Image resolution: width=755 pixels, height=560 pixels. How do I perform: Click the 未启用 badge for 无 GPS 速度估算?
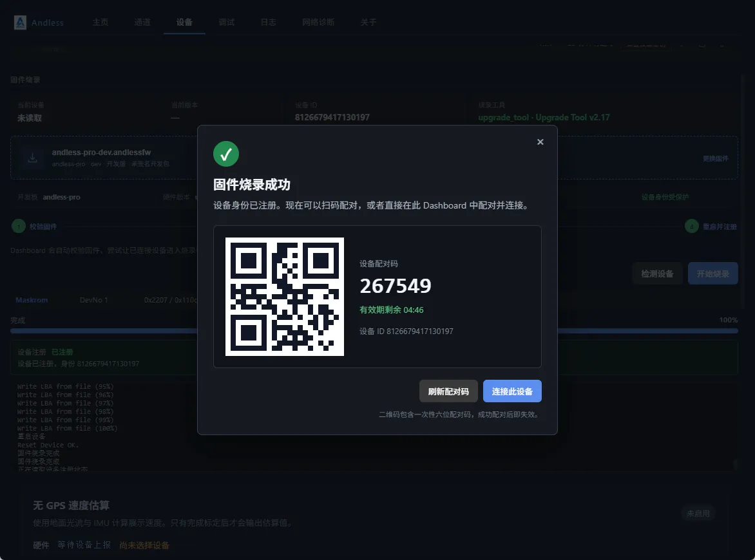(x=698, y=514)
